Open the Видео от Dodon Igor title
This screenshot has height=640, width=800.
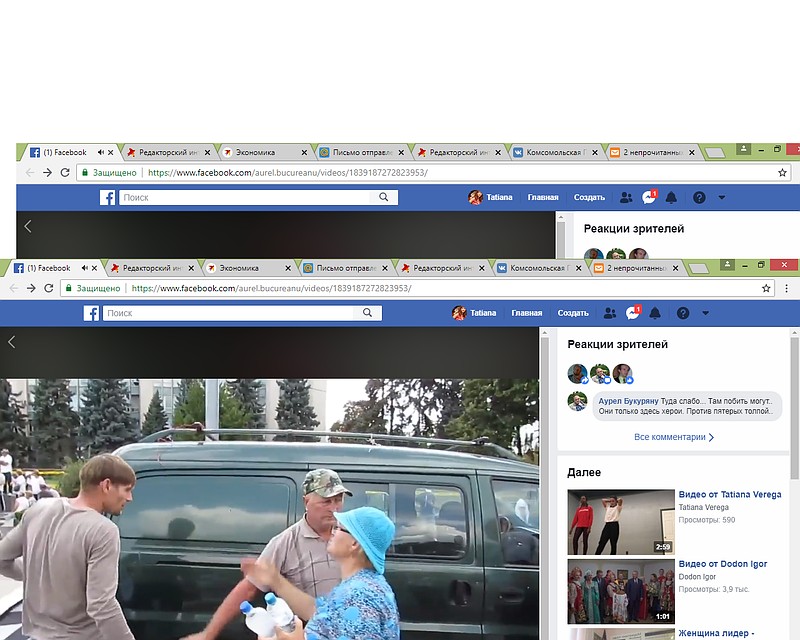722,563
